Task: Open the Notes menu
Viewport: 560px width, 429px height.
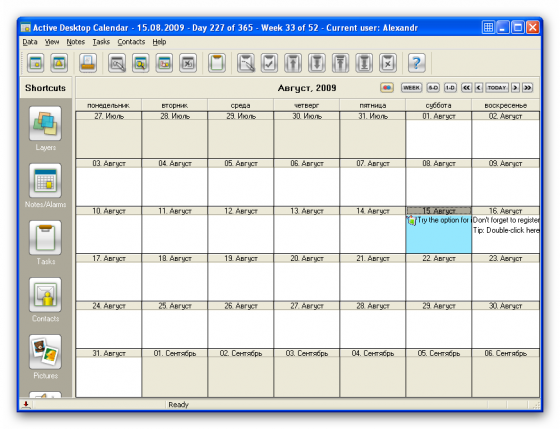Action: (x=76, y=42)
